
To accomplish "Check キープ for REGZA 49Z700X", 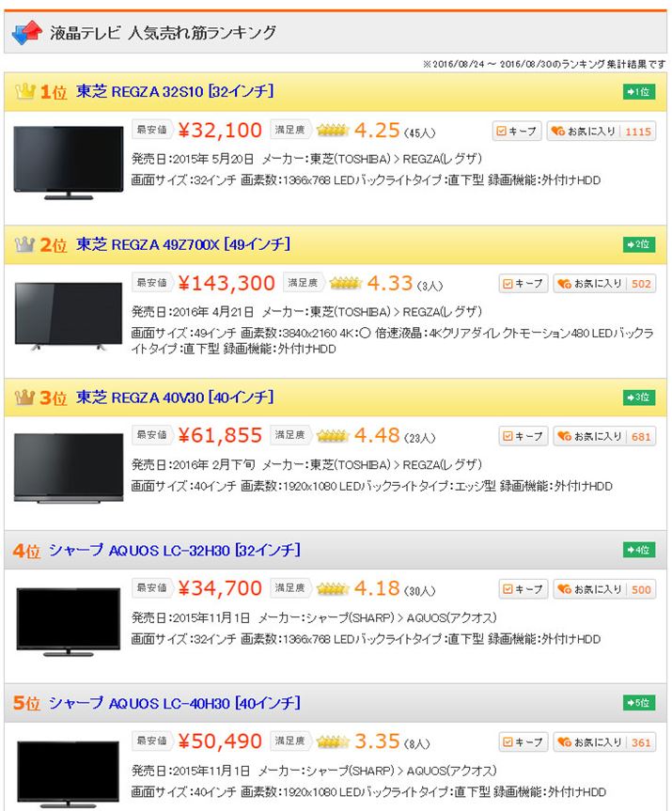I will 524,284.
